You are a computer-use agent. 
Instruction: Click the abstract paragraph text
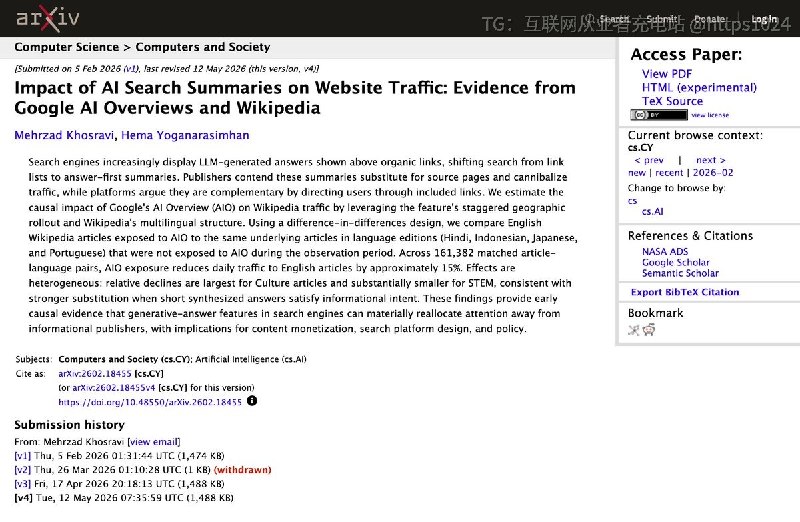pyautogui.click(x=303, y=245)
